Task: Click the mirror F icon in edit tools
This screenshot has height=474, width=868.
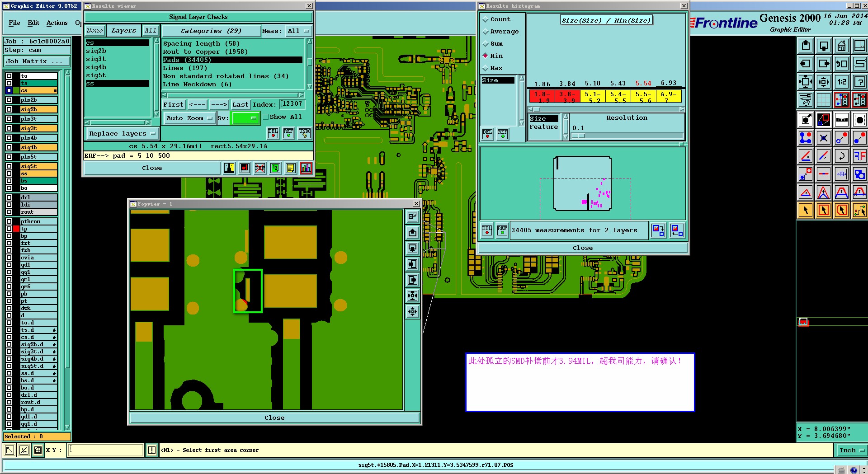Action: click(x=859, y=156)
